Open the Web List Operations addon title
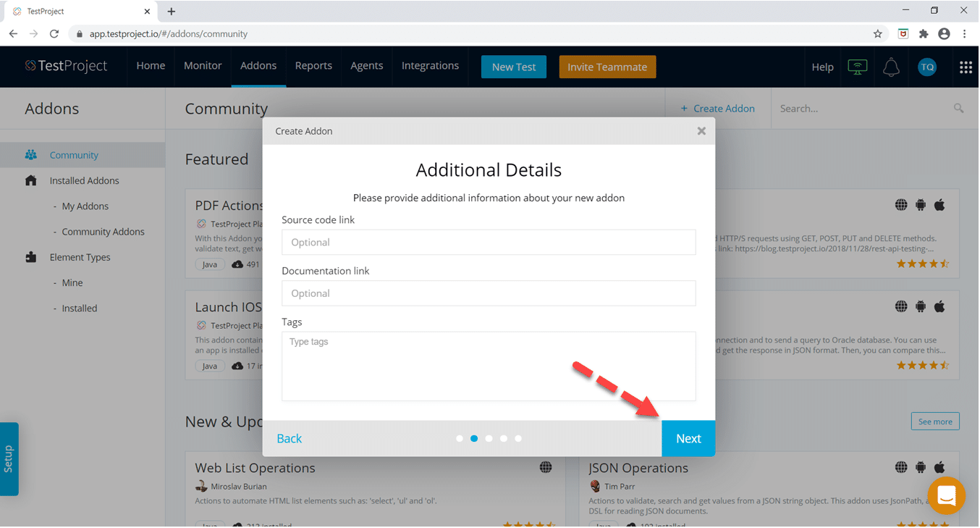The image size is (980, 528). pos(255,468)
